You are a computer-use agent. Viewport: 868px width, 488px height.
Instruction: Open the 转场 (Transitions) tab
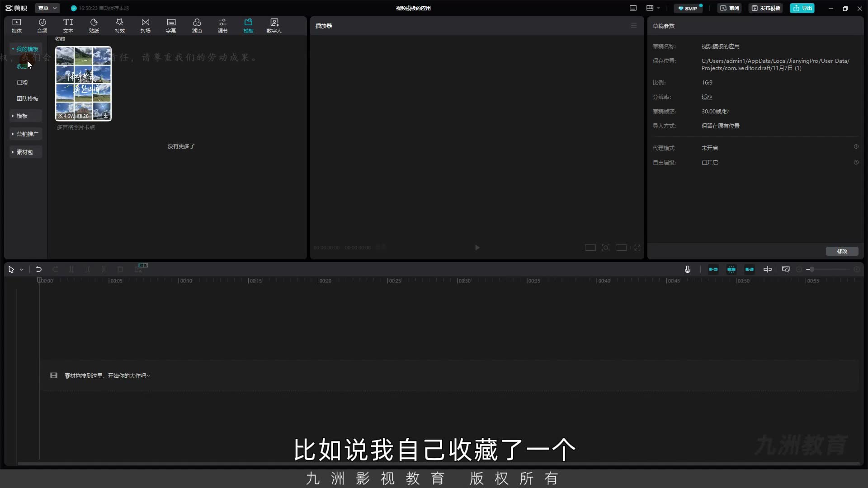[146, 26]
